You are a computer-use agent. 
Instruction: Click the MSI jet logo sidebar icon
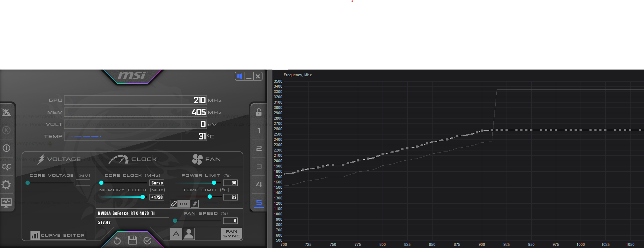click(6, 112)
